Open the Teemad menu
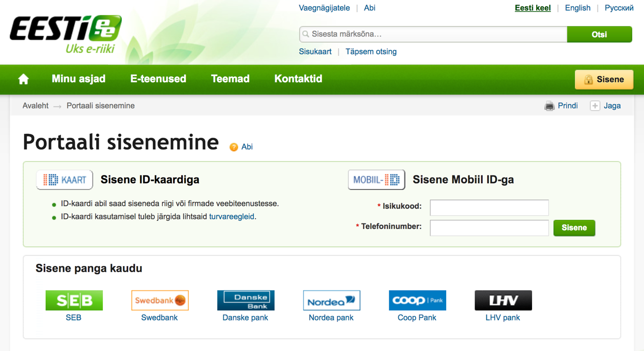The width and height of the screenshot is (644, 351). (x=230, y=79)
